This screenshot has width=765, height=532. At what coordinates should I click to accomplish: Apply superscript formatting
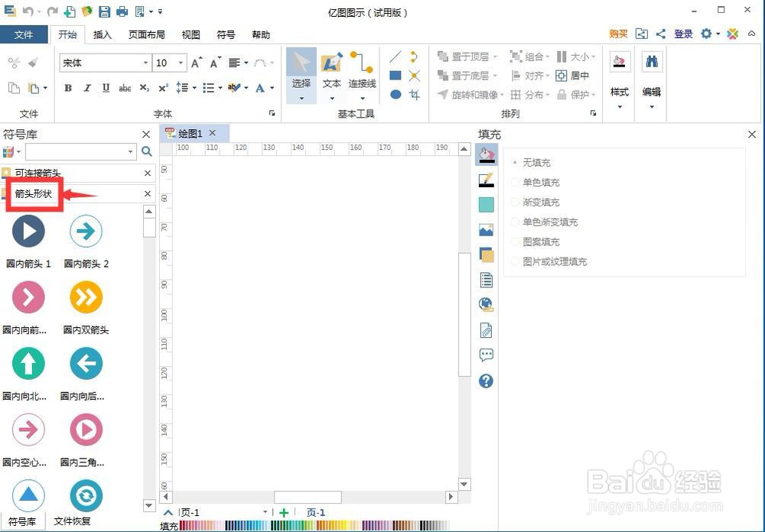click(x=163, y=88)
